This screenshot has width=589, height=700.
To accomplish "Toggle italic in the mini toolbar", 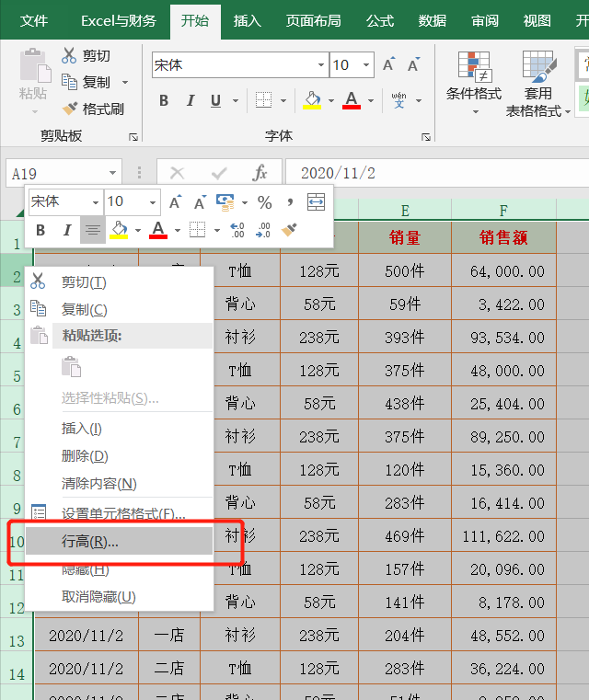I will (67, 230).
